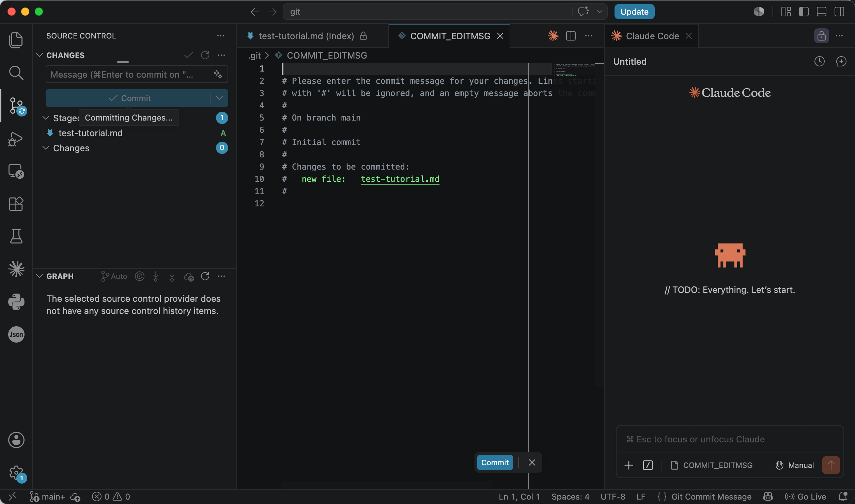Select the .git breadcrumb
855x504 pixels.
(254, 56)
